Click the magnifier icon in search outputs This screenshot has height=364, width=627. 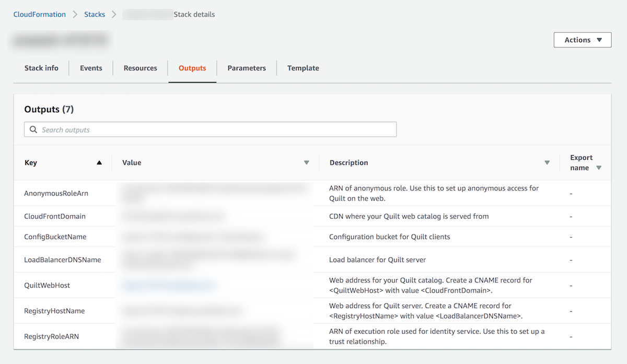(x=33, y=130)
